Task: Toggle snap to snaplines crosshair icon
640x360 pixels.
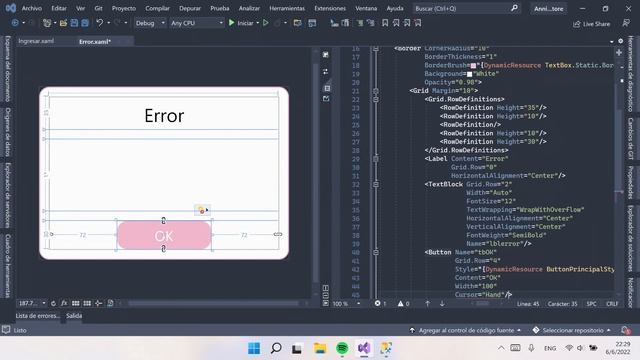Action: tap(98, 303)
